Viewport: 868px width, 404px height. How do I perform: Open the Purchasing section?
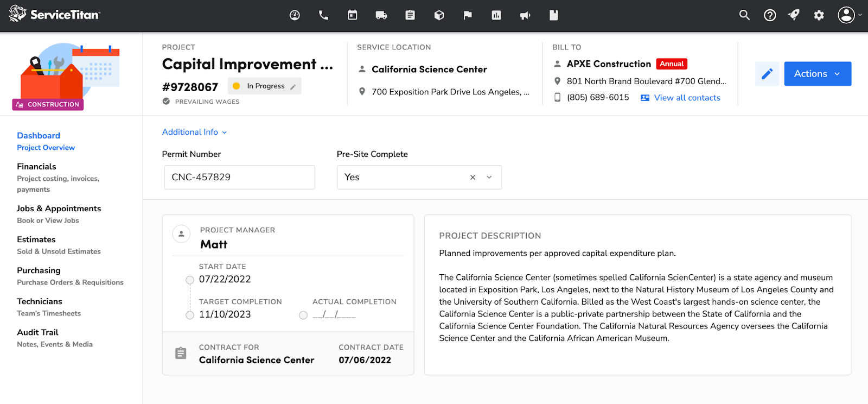coord(70,276)
